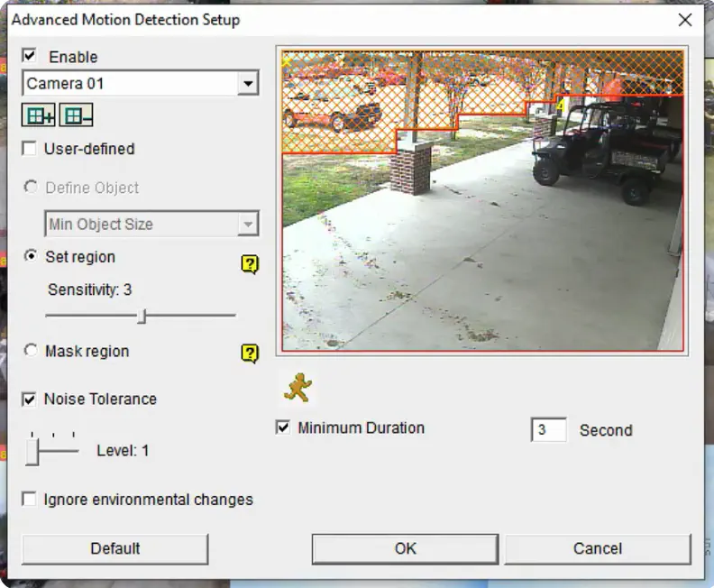Click the yellow region number marker in preview
This screenshot has height=588, width=714.
[x=561, y=106]
